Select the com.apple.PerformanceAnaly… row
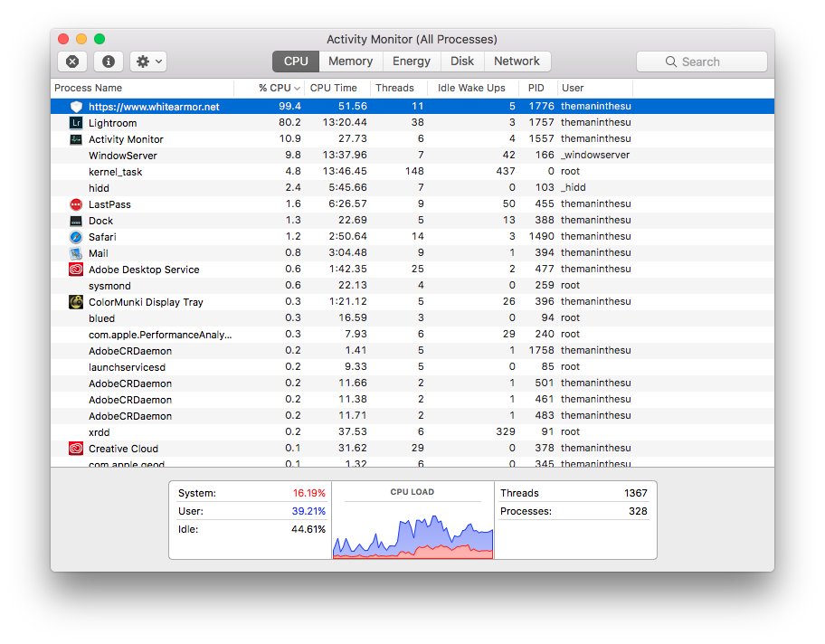This screenshot has height=644, width=825. tap(412, 334)
